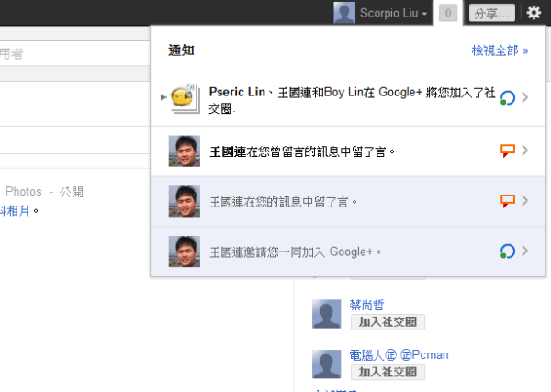Expand the Pseric Lin grouped notification triangle

coord(163,95)
